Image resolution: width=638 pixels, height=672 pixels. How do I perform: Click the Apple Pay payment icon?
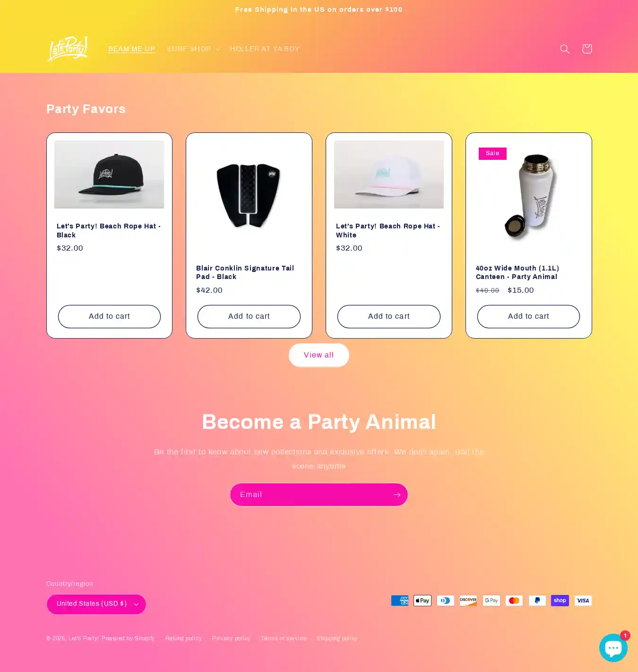pyautogui.click(x=422, y=601)
